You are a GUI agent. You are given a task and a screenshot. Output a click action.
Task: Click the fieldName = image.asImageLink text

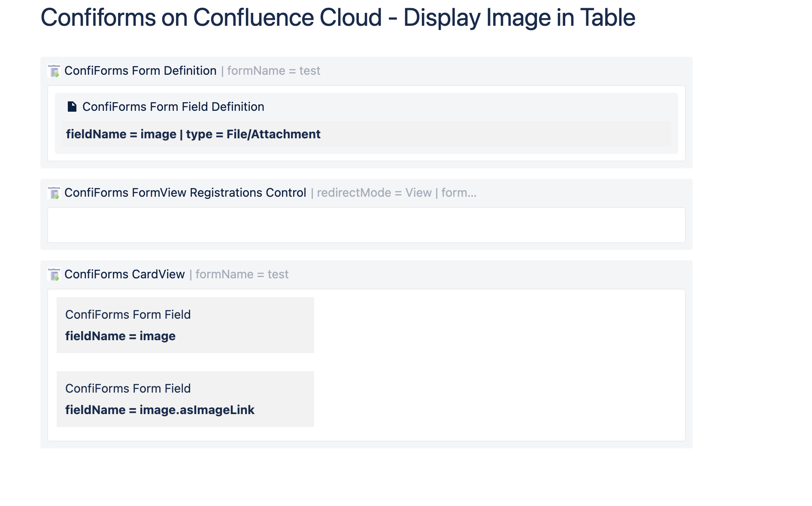160,410
